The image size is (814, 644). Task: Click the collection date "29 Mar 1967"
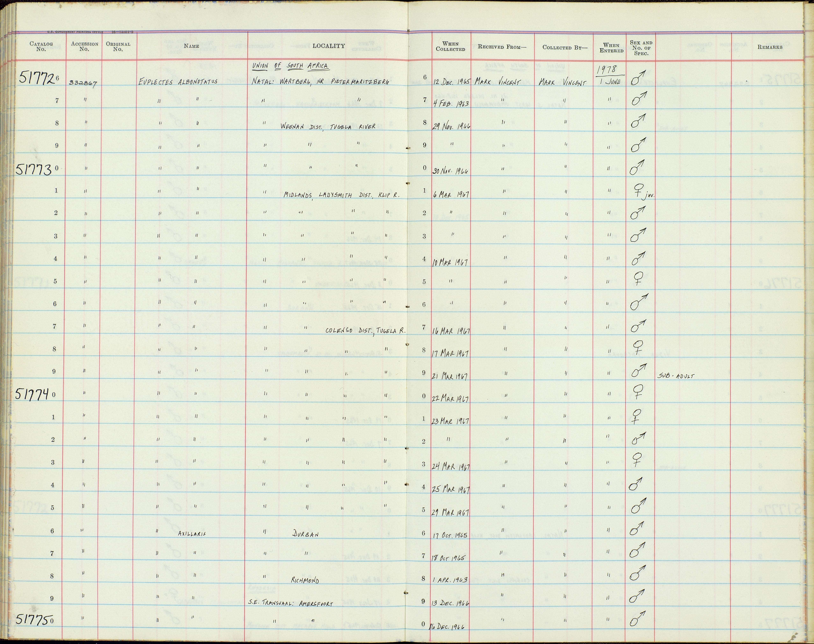(x=450, y=513)
